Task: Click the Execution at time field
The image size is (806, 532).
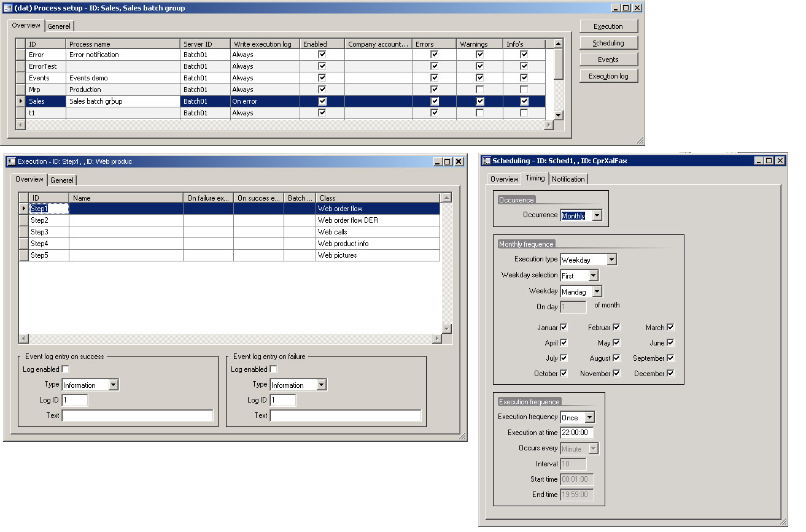Action: [576, 433]
